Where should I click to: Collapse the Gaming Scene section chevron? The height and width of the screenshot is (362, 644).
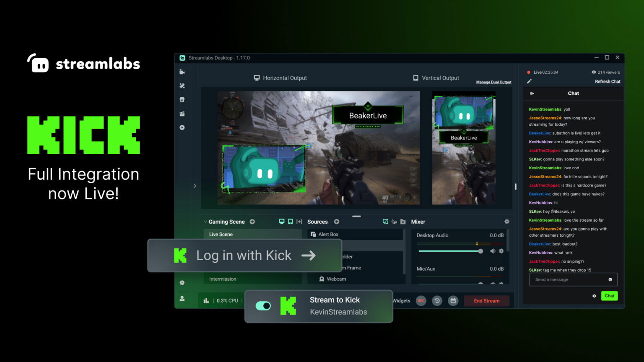tap(205, 222)
